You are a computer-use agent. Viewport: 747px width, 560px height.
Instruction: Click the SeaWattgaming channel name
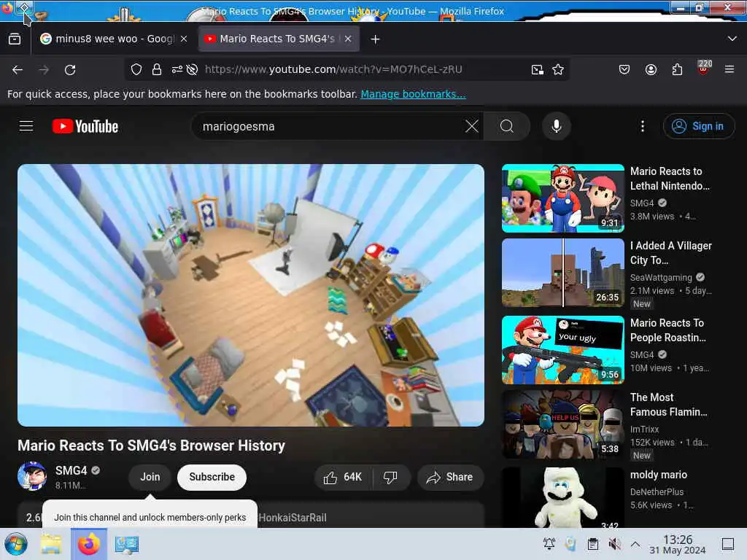661,277
